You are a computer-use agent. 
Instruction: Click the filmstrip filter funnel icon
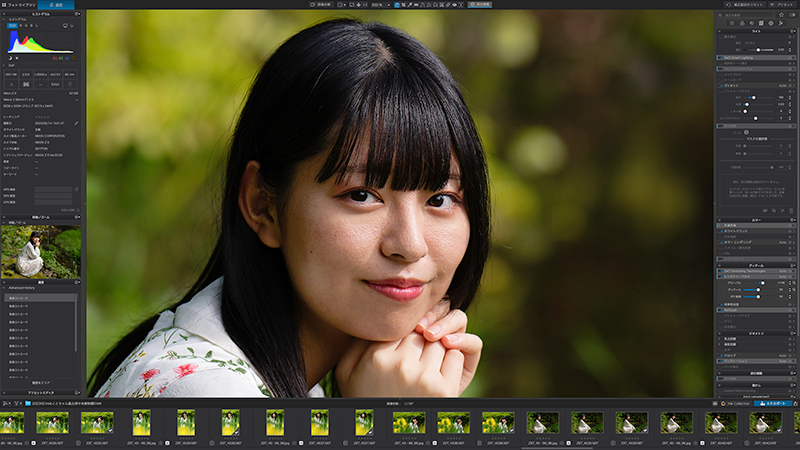(16, 403)
